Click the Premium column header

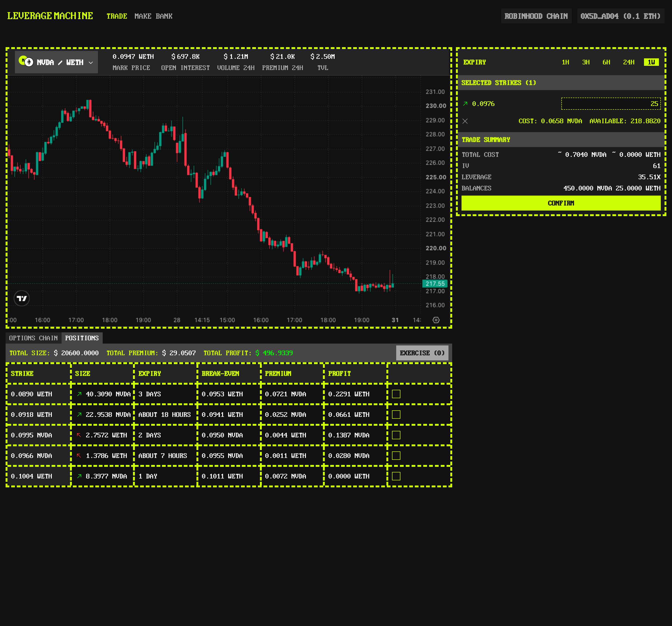tap(278, 374)
